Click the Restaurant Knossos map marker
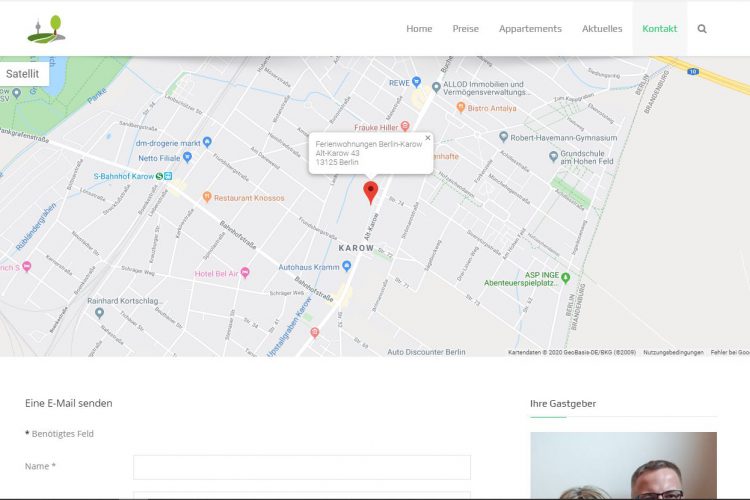 tap(207, 197)
